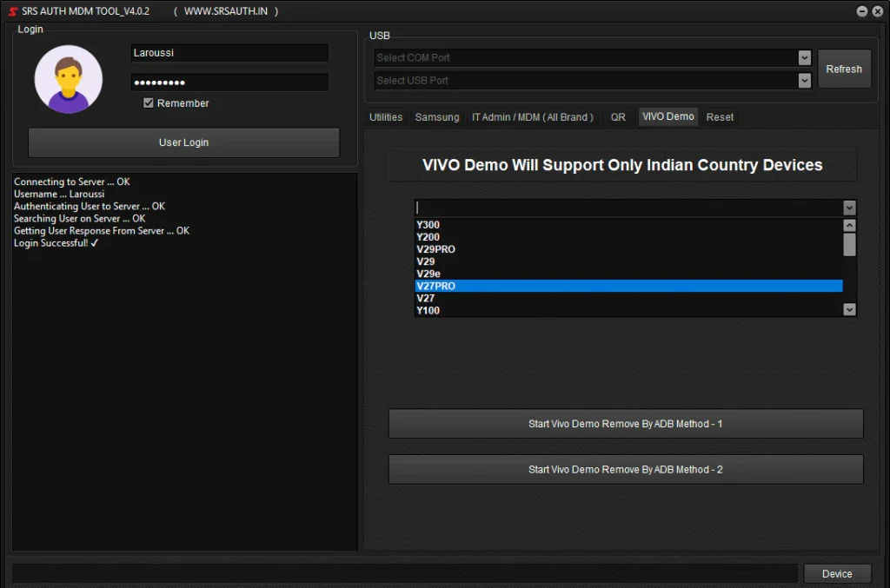The height and width of the screenshot is (588, 890).
Task: Focus the username field containing Laroussi
Action: coord(229,53)
